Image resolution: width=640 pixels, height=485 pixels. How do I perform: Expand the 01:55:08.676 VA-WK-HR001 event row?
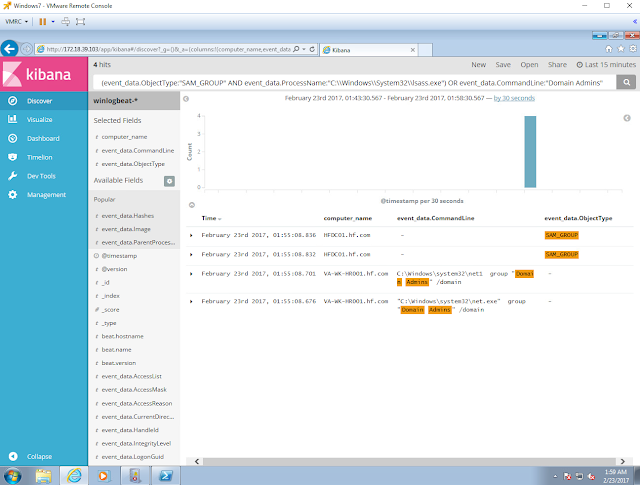[191, 302]
